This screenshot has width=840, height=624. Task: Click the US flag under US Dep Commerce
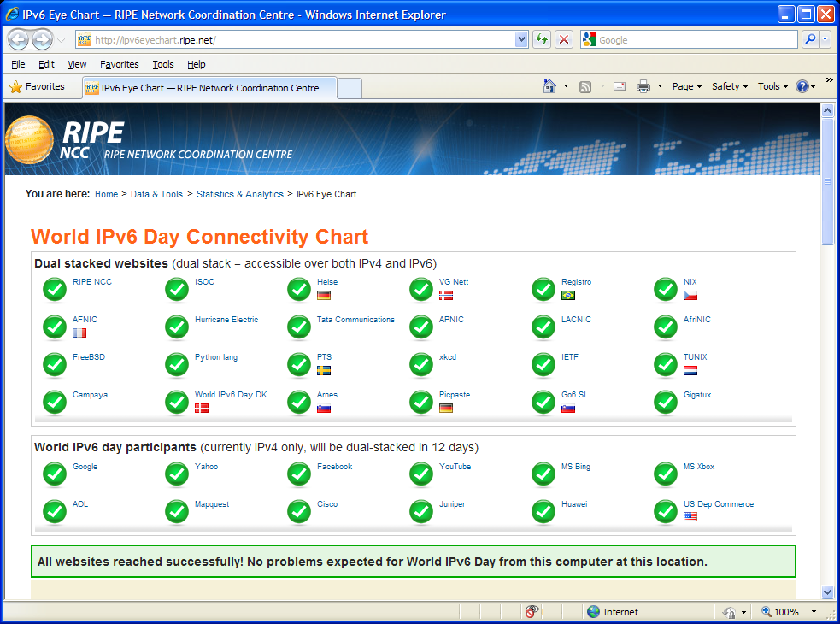(x=690, y=517)
